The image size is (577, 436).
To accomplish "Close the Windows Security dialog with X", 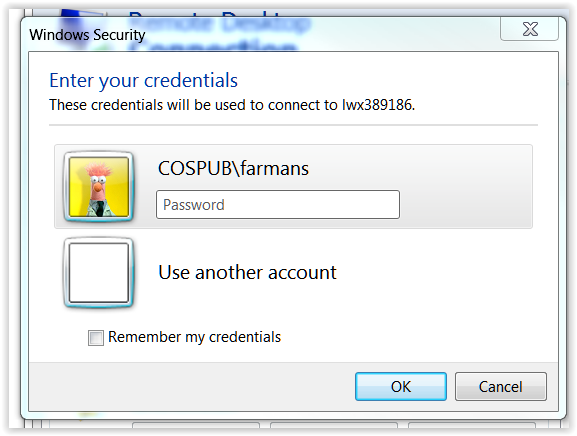I will click(530, 29).
